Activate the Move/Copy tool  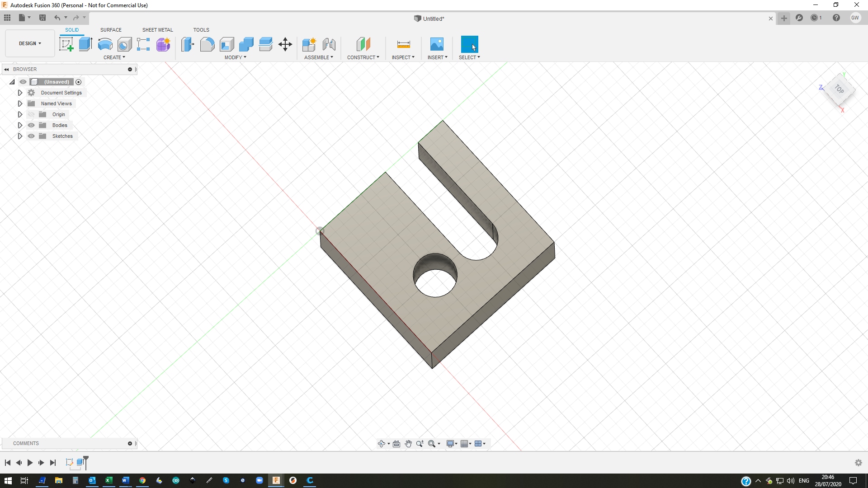tap(285, 44)
